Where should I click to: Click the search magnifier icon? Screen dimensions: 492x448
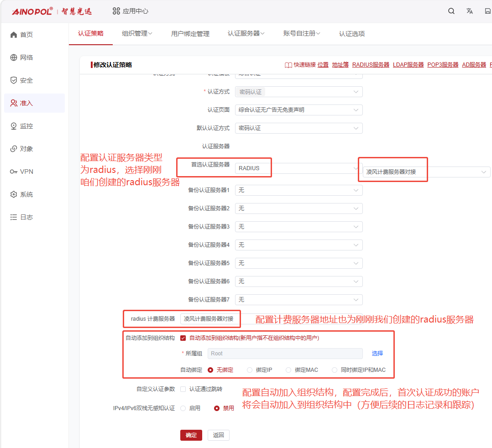[451, 11]
